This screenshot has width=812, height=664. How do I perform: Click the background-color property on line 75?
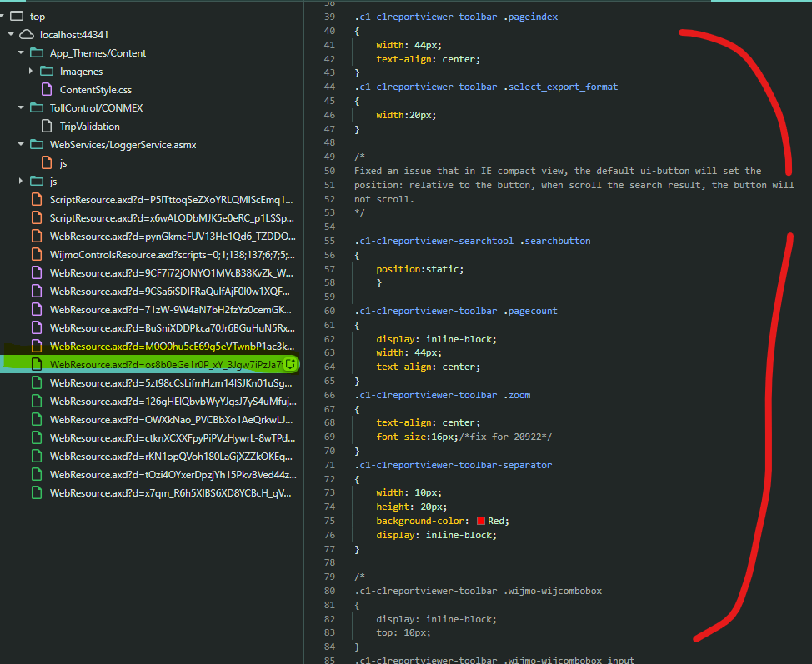(420, 521)
